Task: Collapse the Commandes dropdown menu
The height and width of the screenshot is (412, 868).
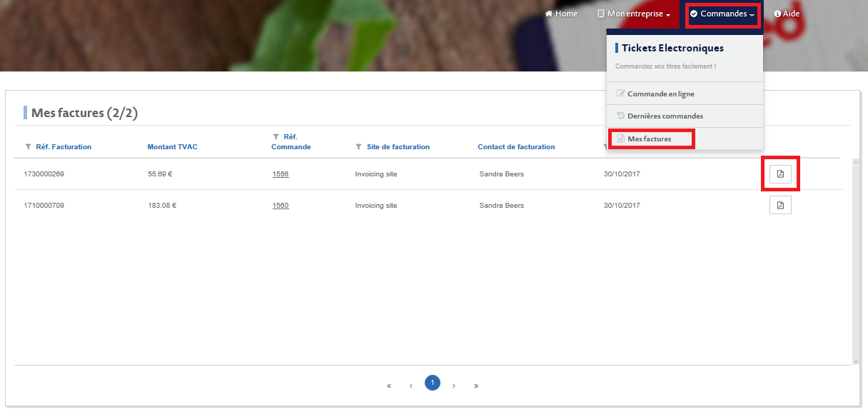Action: (722, 14)
